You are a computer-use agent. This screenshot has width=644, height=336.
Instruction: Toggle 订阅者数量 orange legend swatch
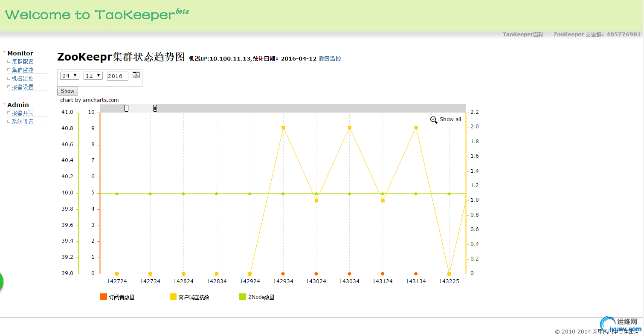pos(104,297)
